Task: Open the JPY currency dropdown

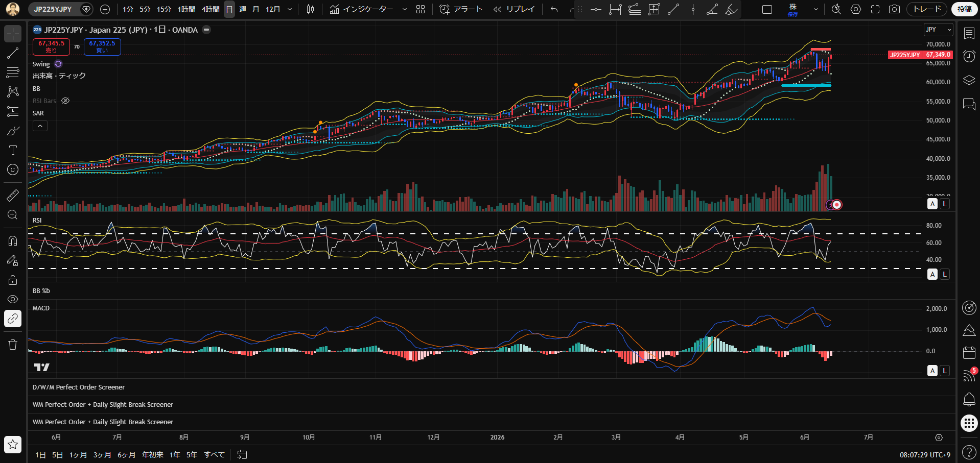Action: (x=939, y=30)
